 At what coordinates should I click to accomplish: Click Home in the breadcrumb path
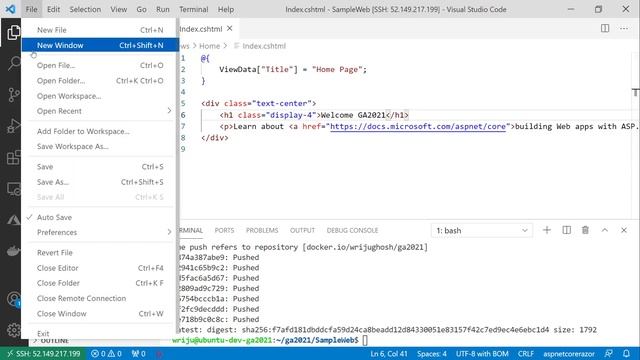point(209,46)
